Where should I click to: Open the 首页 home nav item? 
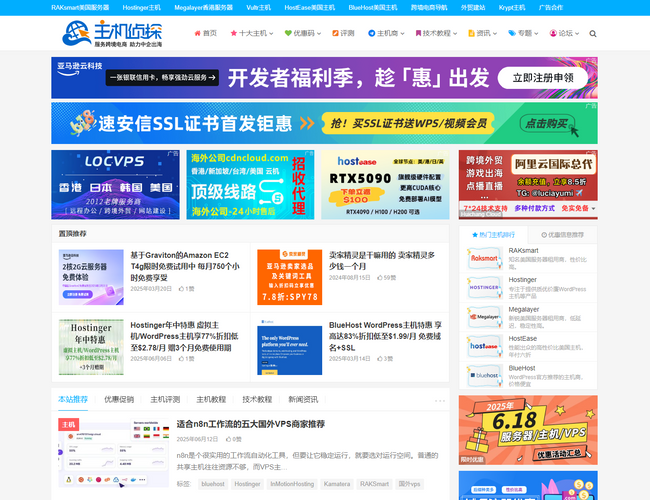point(204,33)
